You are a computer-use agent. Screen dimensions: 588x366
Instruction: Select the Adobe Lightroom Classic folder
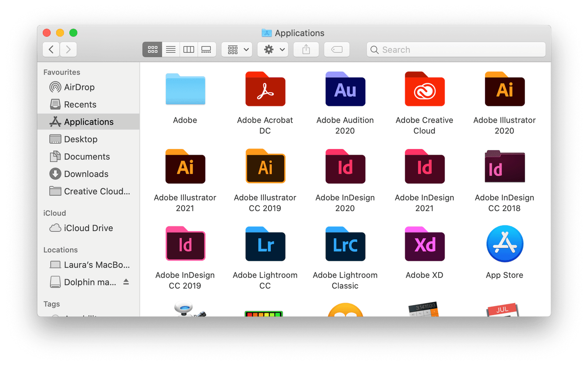tap(345, 244)
